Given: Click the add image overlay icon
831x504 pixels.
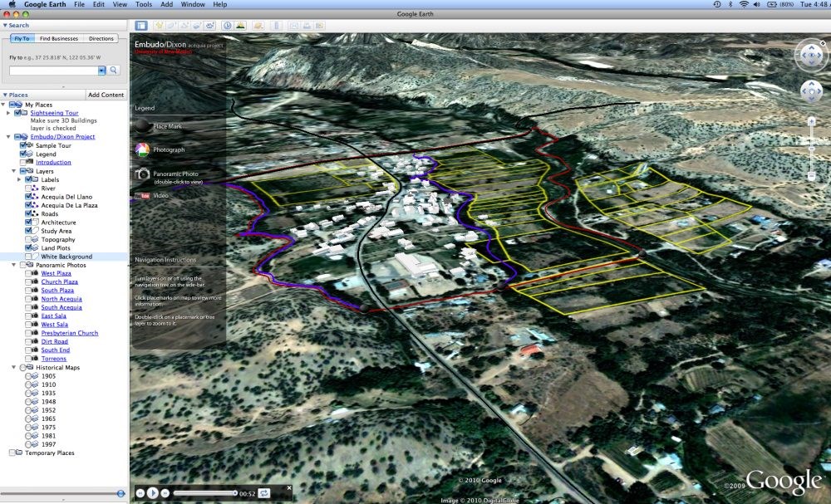Looking at the screenshot, I should [197, 26].
